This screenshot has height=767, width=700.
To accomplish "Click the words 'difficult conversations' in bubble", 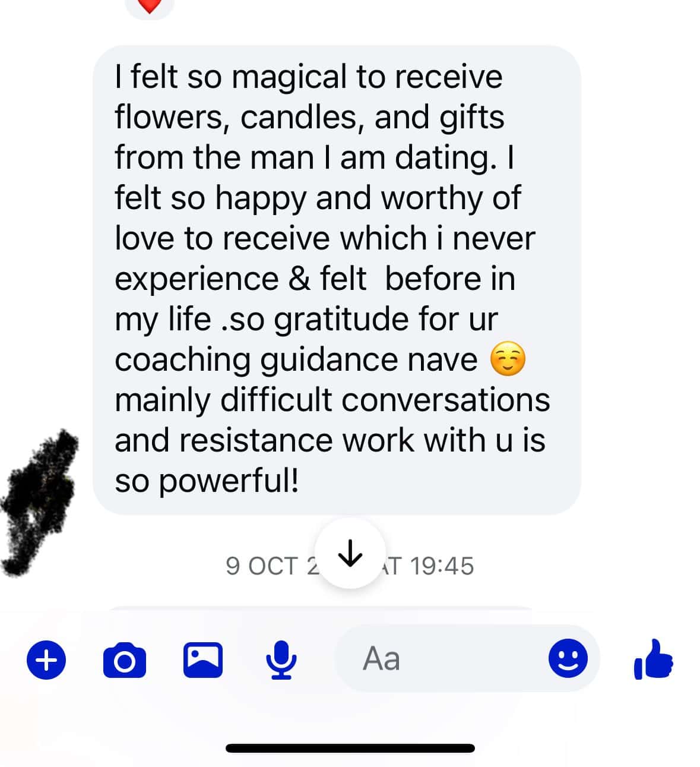I will pos(385,400).
